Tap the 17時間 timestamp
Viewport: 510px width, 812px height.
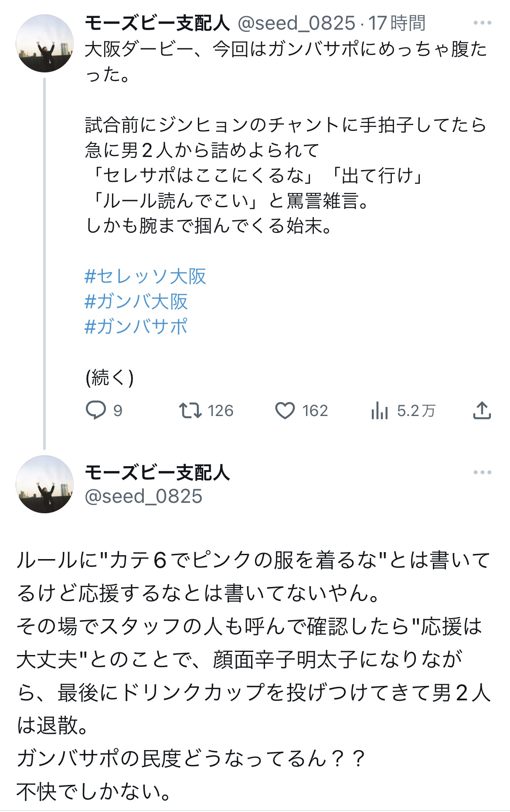coord(397,23)
